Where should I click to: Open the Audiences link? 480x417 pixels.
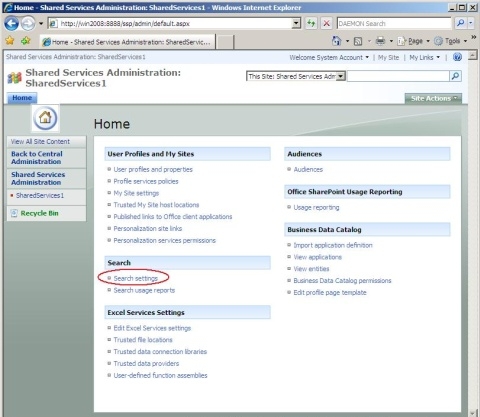[308, 169]
